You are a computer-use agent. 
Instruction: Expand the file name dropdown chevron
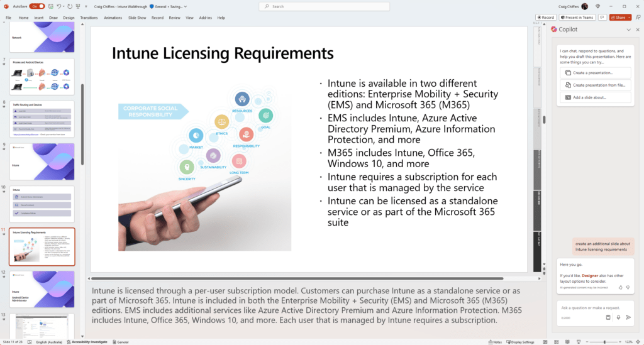coord(186,6)
